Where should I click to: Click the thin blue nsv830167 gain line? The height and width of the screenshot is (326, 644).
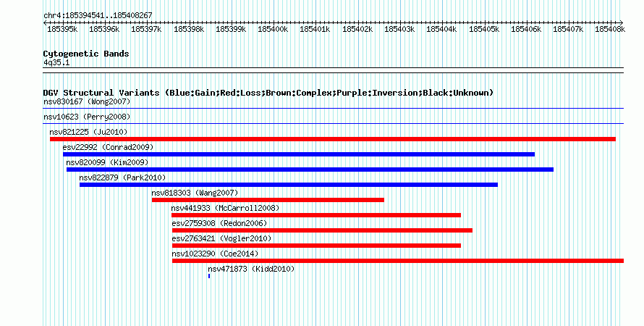click(334, 109)
